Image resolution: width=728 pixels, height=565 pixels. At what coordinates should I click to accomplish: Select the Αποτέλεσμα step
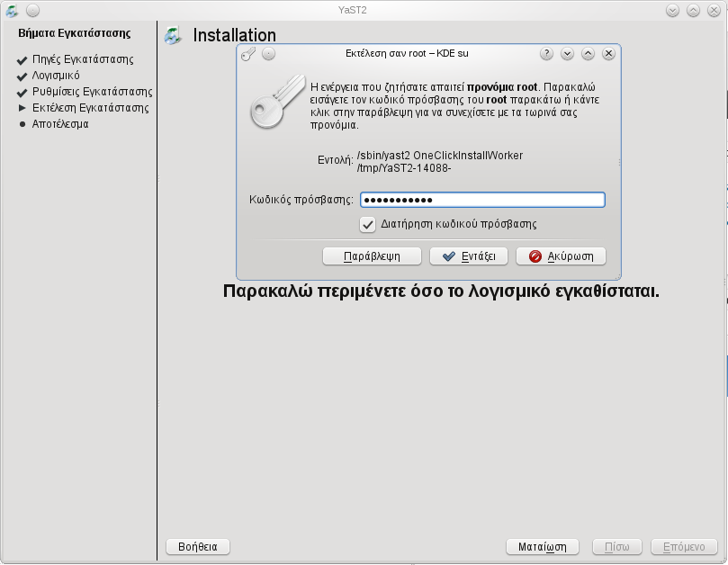pyautogui.click(x=60, y=124)
